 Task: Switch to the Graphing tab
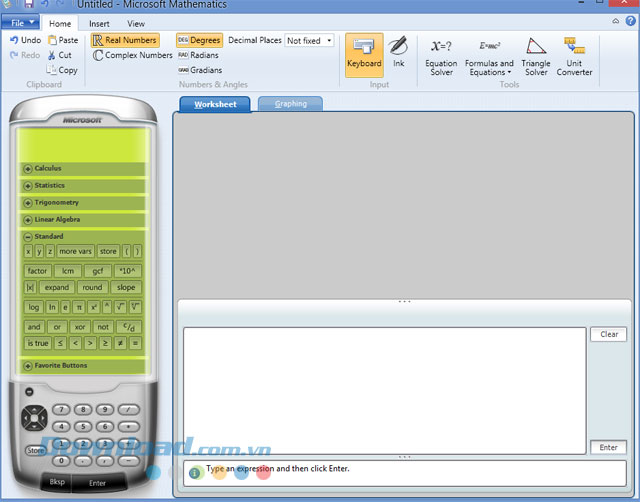click(290, 103)
